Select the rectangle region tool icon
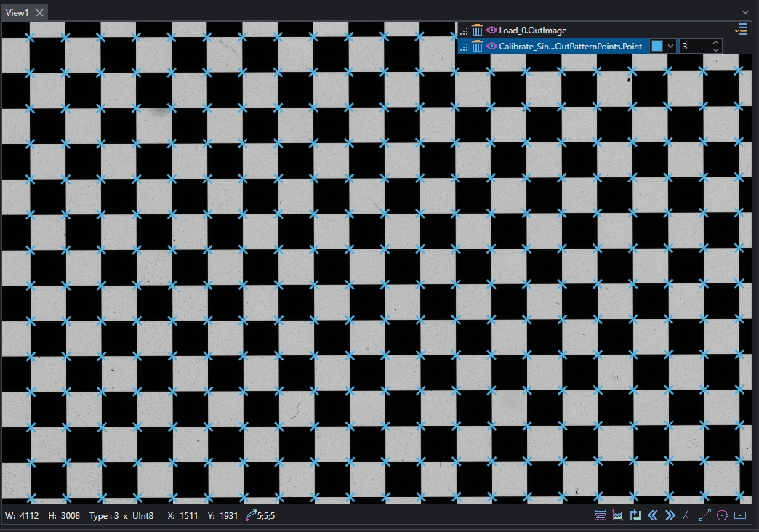 pos(740,515)
